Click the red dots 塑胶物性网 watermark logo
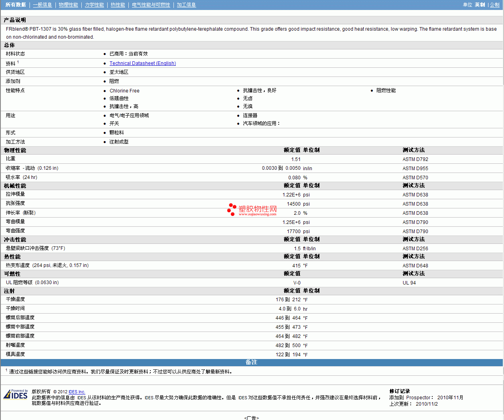 [252, 209]
